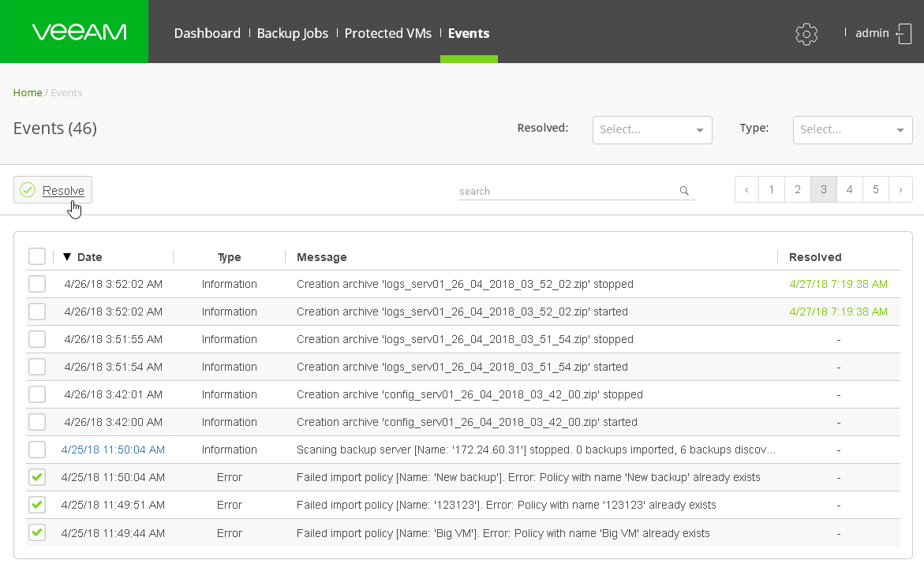Uncheck the 'Big VM' error row checkbox
This screenshot has width=924, height=571.
pos(37,532)
